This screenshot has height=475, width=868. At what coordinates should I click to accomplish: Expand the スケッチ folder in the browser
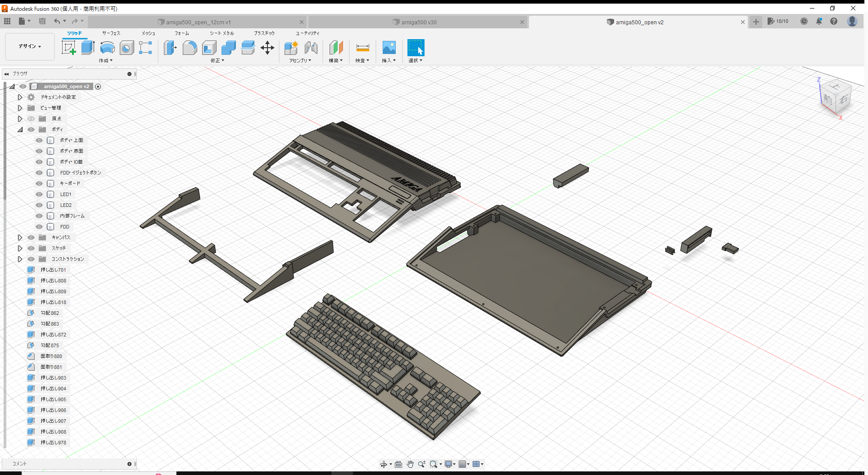[x=20, y=248]
